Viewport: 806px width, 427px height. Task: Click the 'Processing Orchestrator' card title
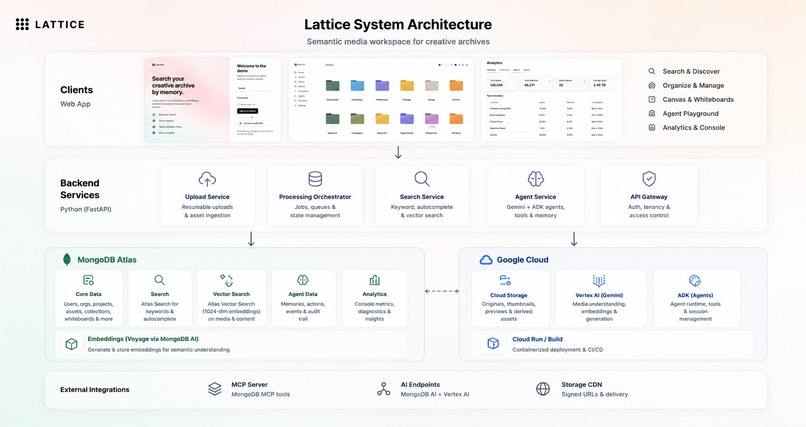[315, 197]
